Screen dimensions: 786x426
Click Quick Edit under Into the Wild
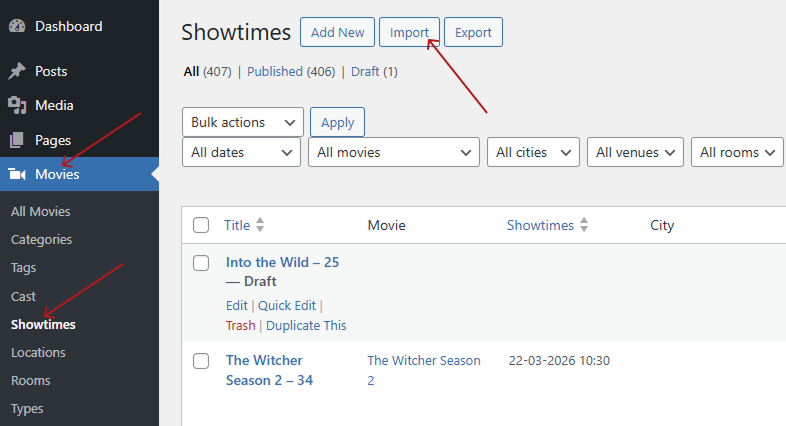[287, 306]
